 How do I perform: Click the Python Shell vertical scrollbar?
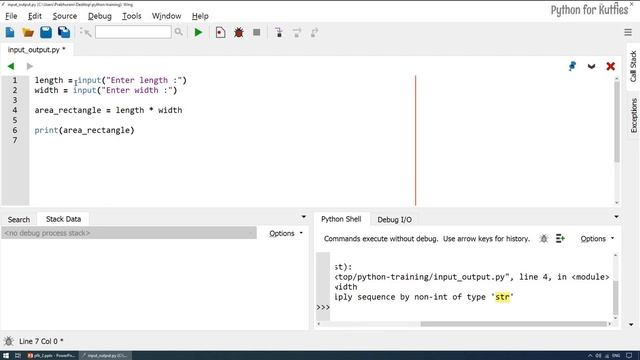[x=616, y=297]
